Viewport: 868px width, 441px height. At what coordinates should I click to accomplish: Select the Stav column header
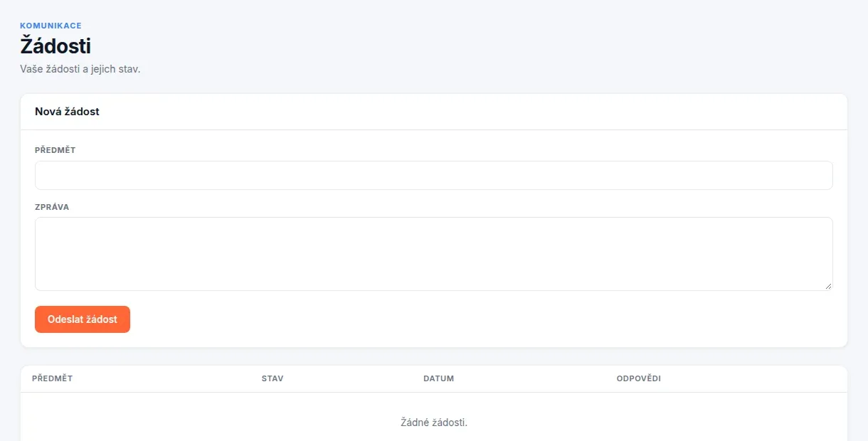[x=272, y=378]
